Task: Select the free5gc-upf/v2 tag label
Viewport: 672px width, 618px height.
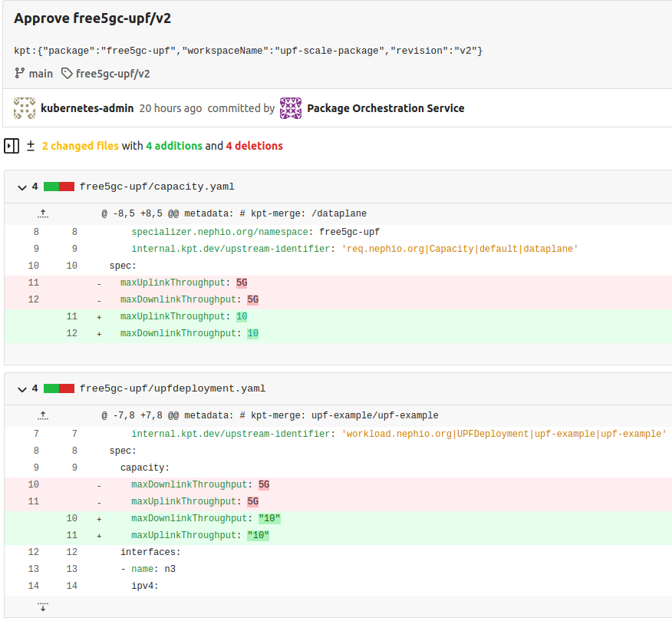Action: pyautogui.click(x=112, y=74)
